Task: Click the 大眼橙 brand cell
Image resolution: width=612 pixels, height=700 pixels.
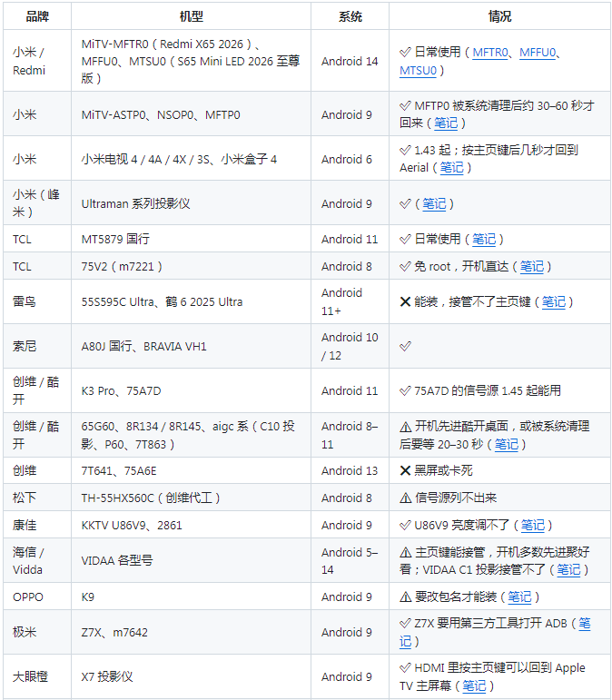Action: pos(37,676)
